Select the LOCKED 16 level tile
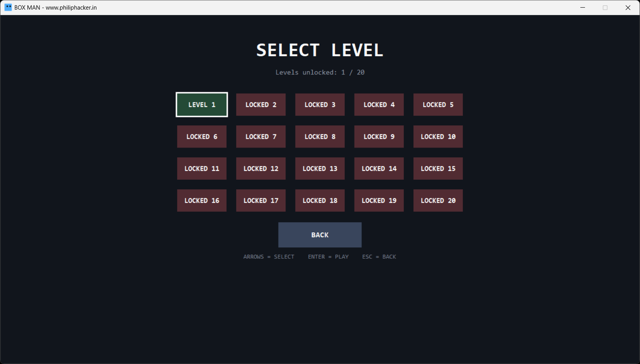640x364 pixels. (x=202, y=200)
